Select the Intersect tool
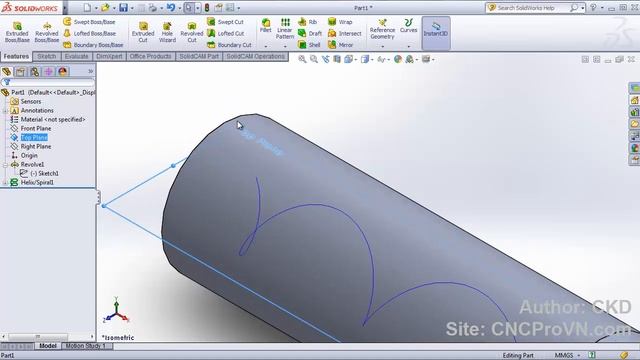The height and width of the screenshot is (360, 640). click(x=345, y=33)
